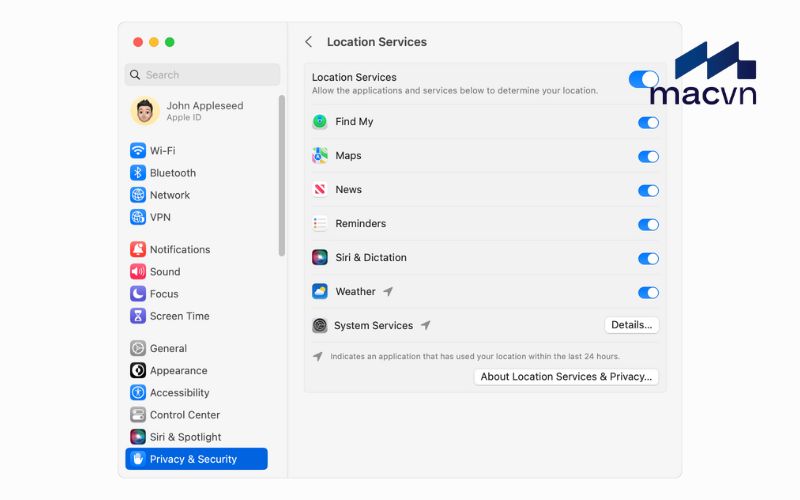Click the Siri & Dictation app icon
The height and width of the screenshot is (500, 800).
(x=320, y=257)
